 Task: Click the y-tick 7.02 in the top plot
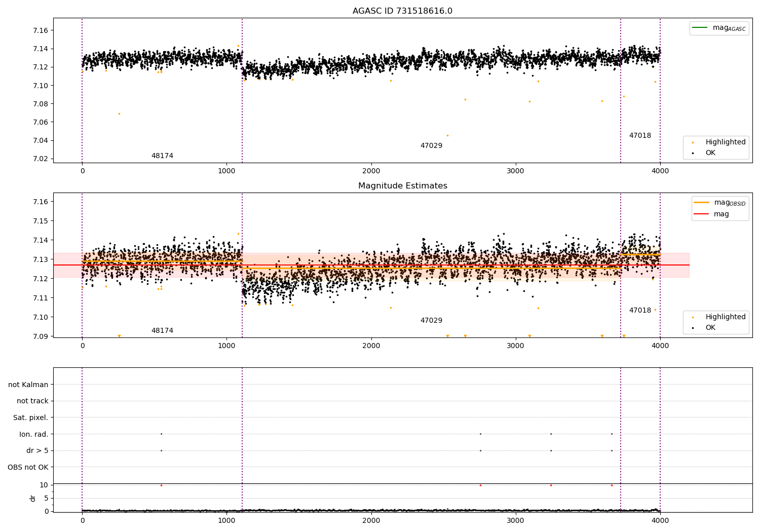tap(40, 159)
